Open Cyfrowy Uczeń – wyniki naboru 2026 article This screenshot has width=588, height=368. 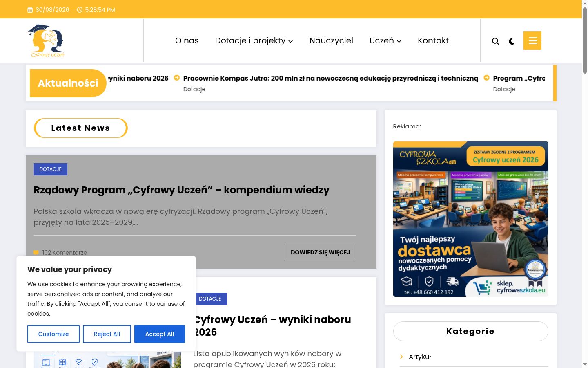(x=272, y=326)
